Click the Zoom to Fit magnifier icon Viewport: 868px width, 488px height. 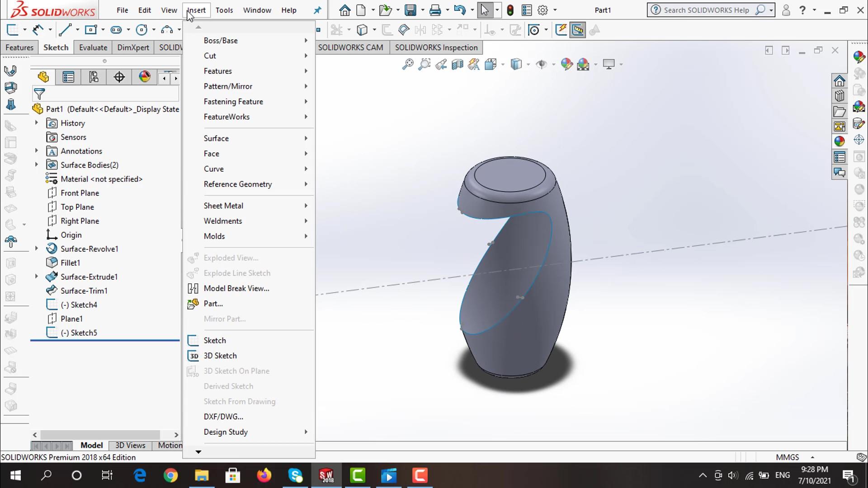(x=407, y=64)
